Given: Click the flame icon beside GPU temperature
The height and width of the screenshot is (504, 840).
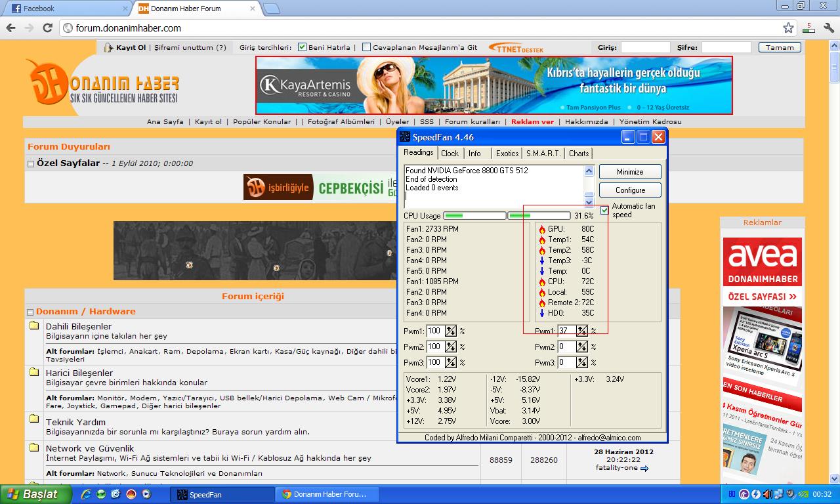Looking at the screenshot, I should point(542,229).
